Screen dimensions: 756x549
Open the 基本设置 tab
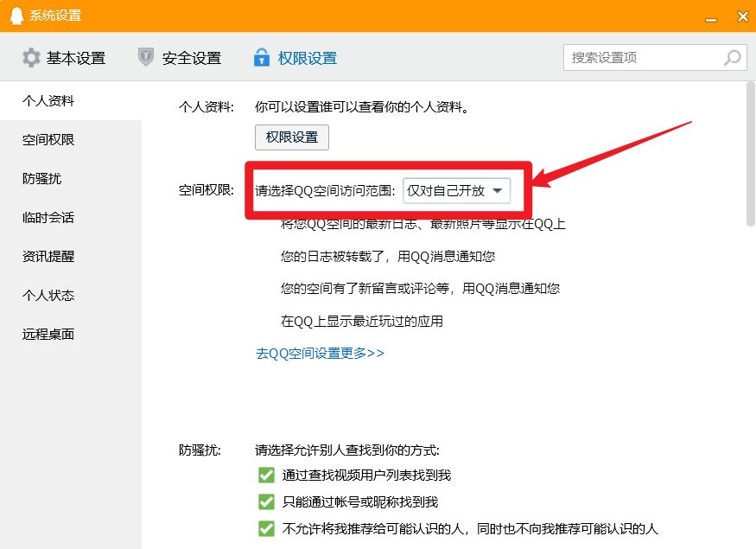(x=64, y=58)
